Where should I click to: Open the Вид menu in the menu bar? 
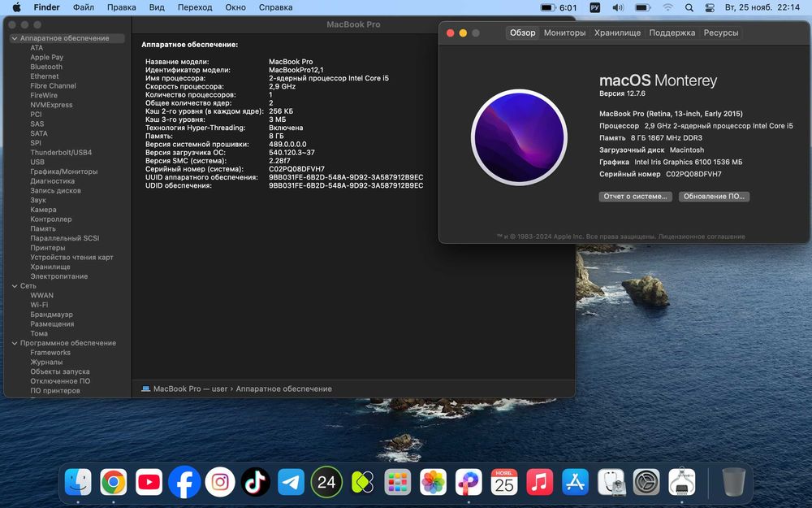point(157,7)
